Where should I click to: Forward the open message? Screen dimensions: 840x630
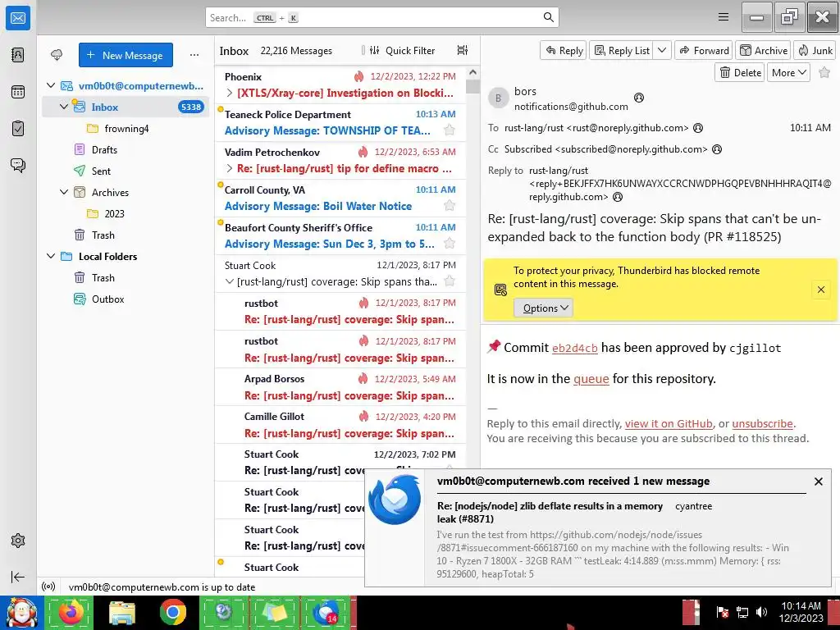tap(704, 50)
